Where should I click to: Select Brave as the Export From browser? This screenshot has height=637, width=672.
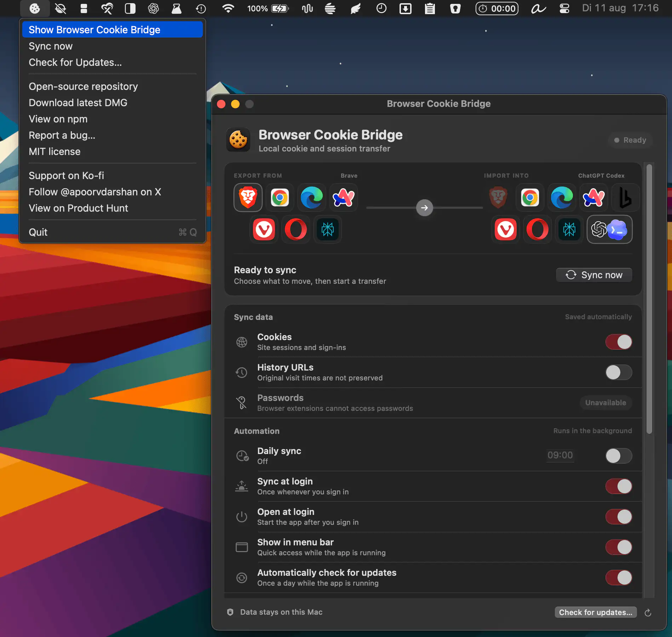tap(248, 197)
